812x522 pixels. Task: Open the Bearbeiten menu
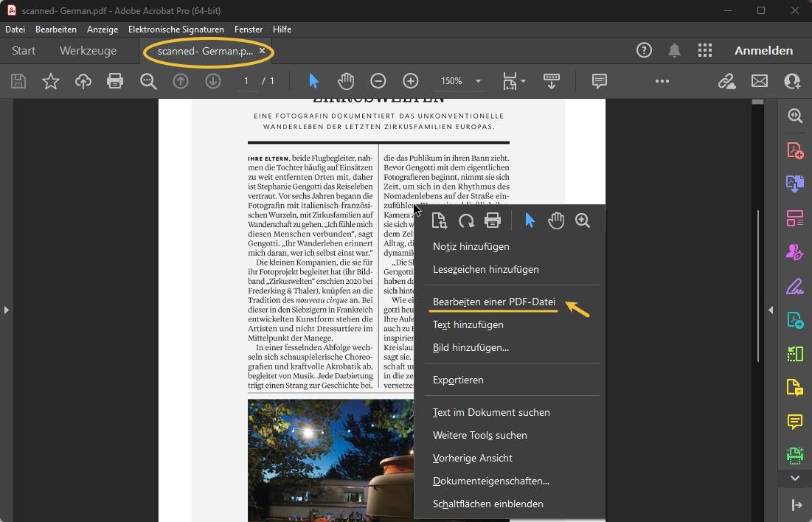click(x=56, y=29)
